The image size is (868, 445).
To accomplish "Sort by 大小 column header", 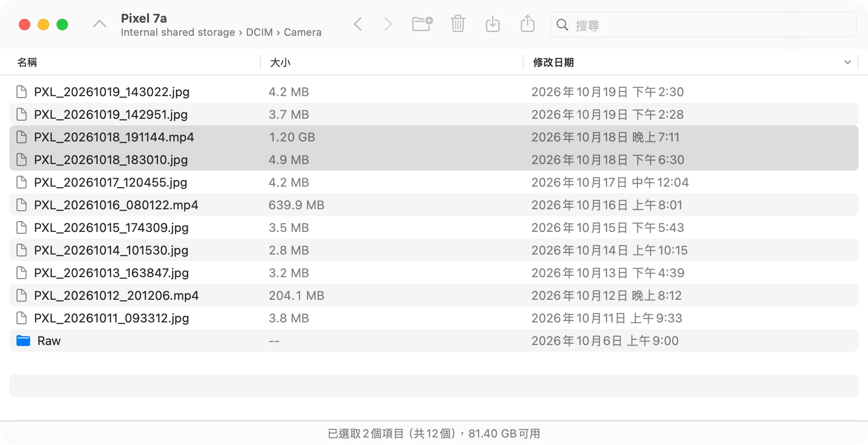I will (280, 62).
